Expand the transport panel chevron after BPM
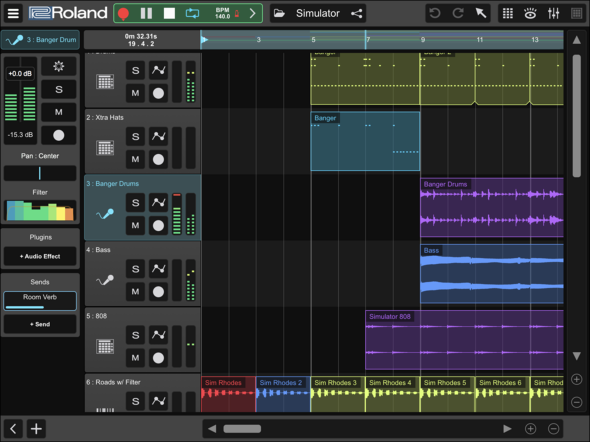The height and width of the screenshot is (442, 590). point(252,14)
